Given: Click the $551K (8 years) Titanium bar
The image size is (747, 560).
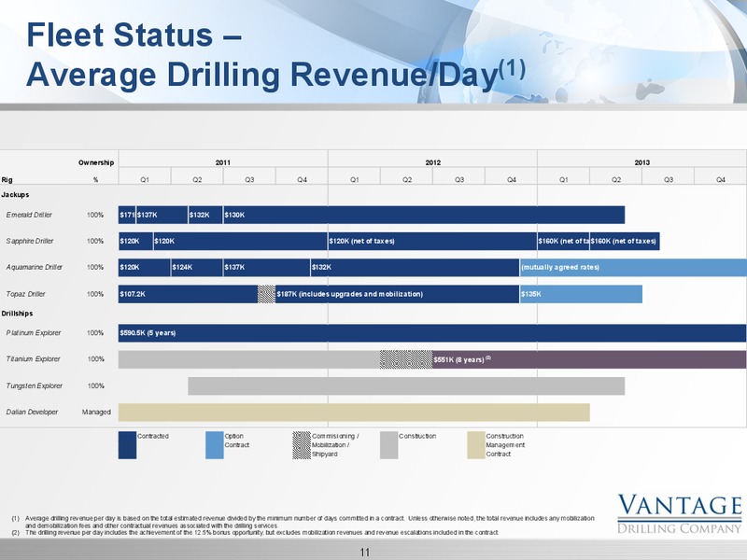Looking at the screenshot, I should [589, 359].
